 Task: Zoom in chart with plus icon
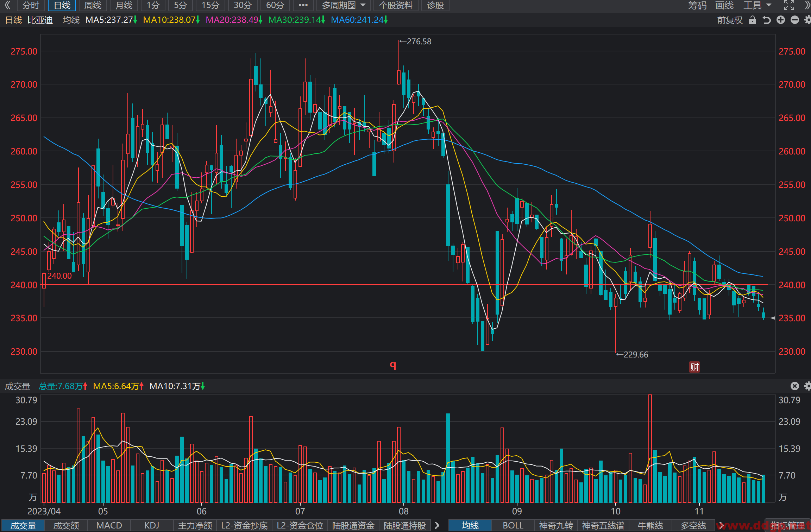pos(781,20)
